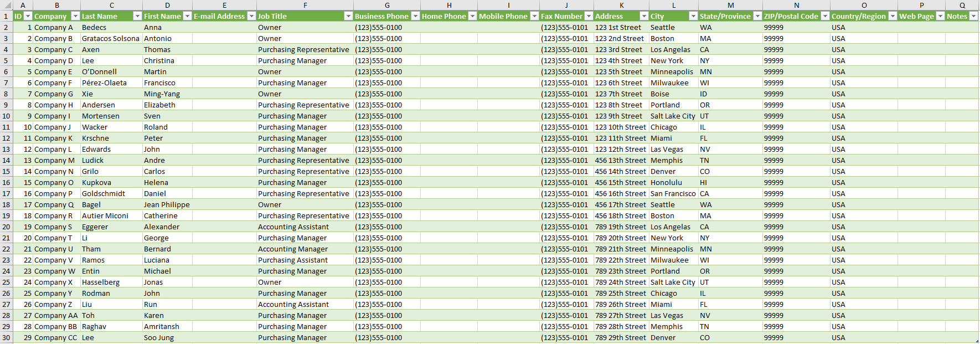Click the Last Name header cell

point(112,16)
